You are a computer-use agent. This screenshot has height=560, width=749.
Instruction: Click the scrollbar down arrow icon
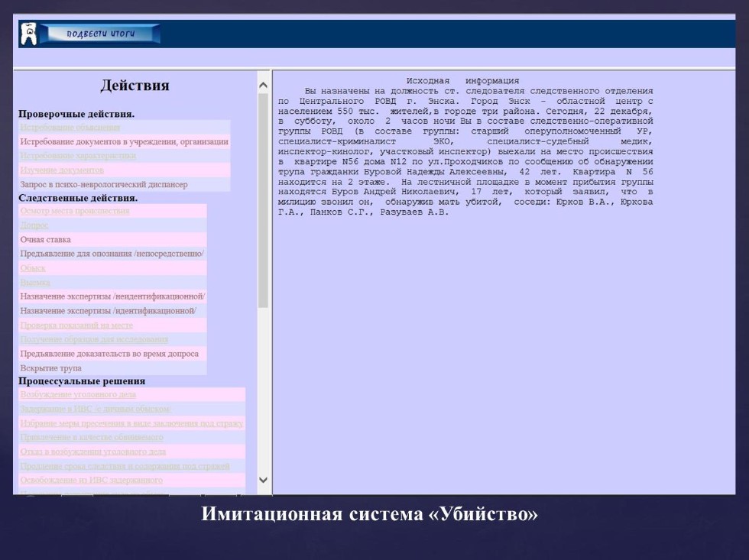[262, 479]
